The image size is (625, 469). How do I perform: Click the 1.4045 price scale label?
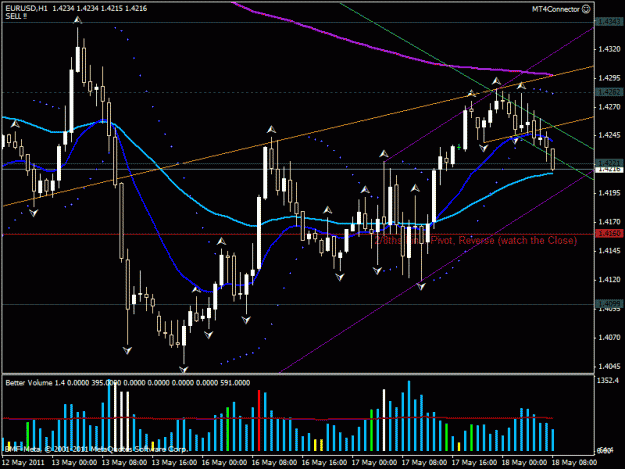pos(609,366)
